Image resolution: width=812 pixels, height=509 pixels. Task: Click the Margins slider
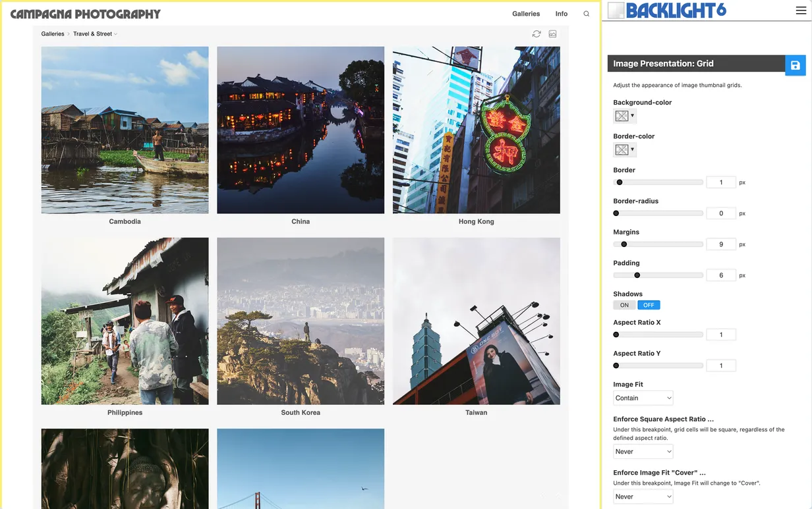point(658,244)
